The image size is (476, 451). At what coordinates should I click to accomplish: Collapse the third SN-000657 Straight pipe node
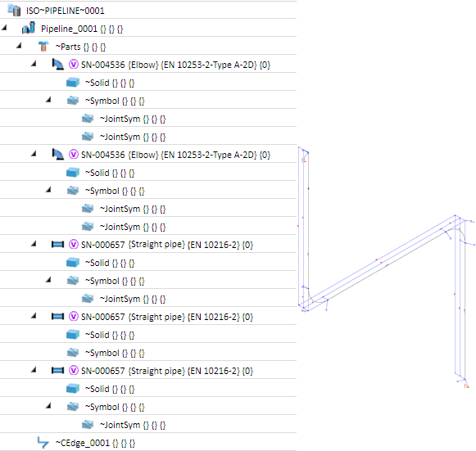coord(34,370)
